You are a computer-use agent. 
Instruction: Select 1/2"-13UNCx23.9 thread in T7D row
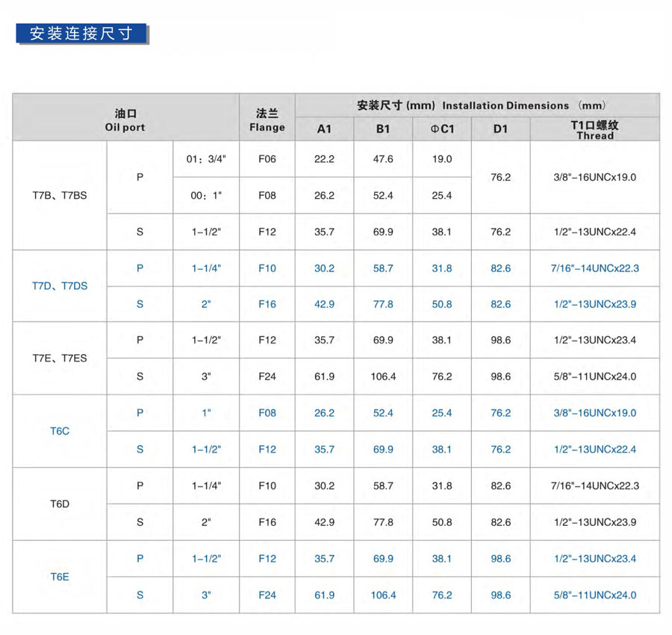(x=595, y=304)
